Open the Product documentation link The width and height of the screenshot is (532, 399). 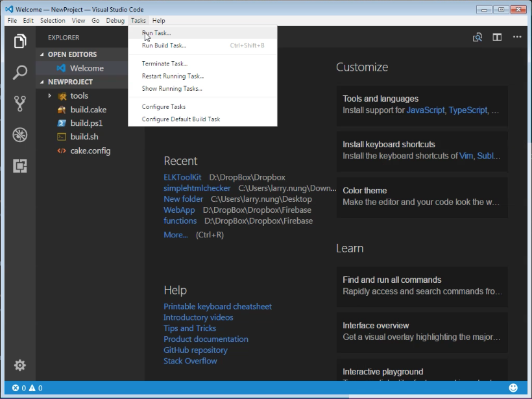tap(206, 339)
